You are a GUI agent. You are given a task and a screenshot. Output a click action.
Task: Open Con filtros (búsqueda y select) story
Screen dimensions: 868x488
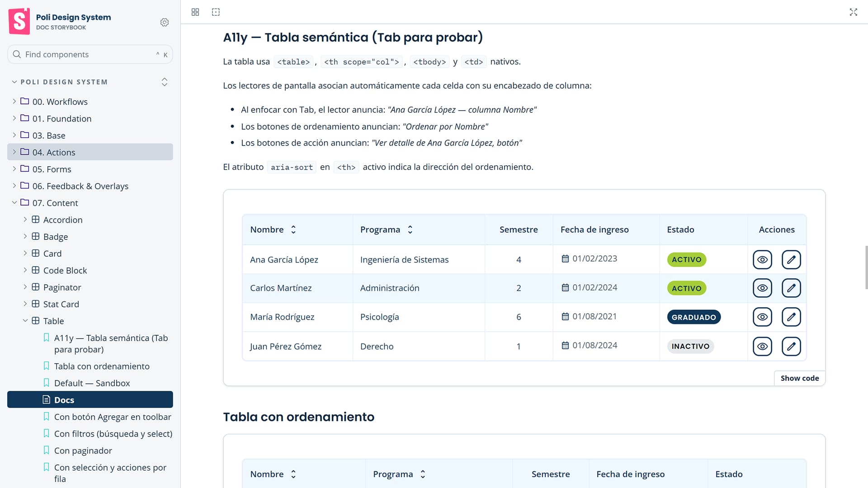[90, 433]
